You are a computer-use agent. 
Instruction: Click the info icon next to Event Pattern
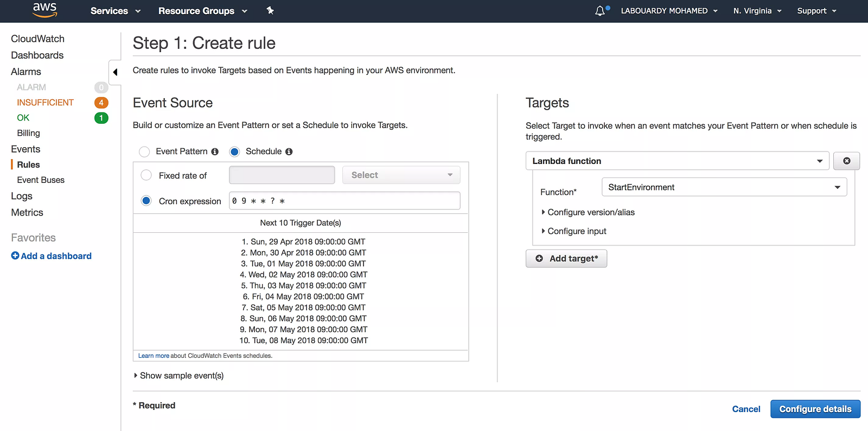215,151
